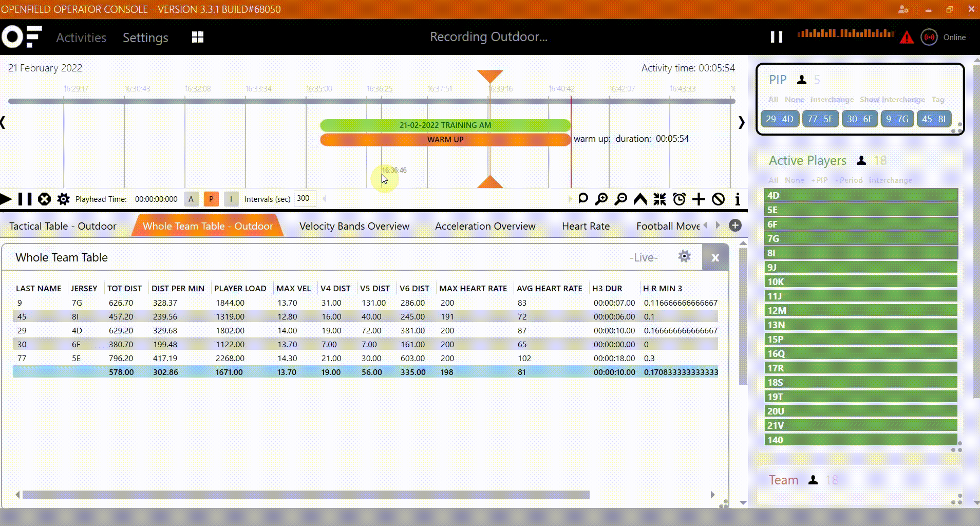Open the Settings menu

[145, 37]
